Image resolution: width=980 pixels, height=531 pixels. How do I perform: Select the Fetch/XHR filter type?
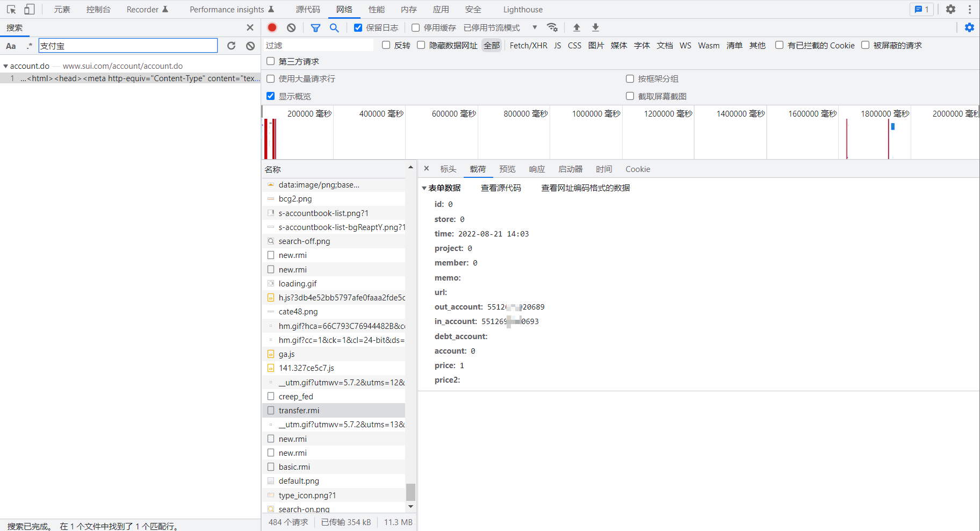tap(528, 46)
